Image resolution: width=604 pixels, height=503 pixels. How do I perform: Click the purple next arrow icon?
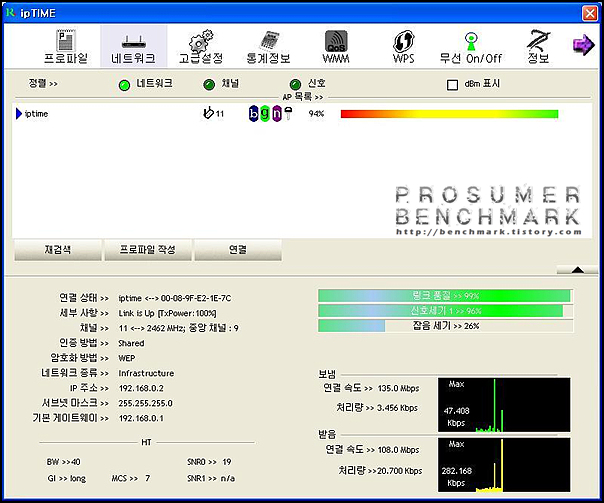(584, 45)
